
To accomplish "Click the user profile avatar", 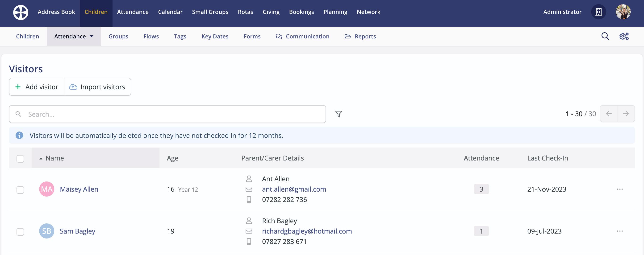I will point(623,12).
